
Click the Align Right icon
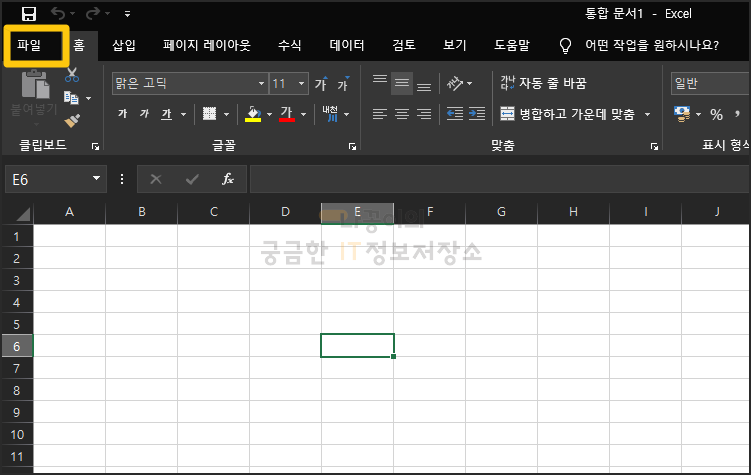pyautogui.click(x=424, y=114)
